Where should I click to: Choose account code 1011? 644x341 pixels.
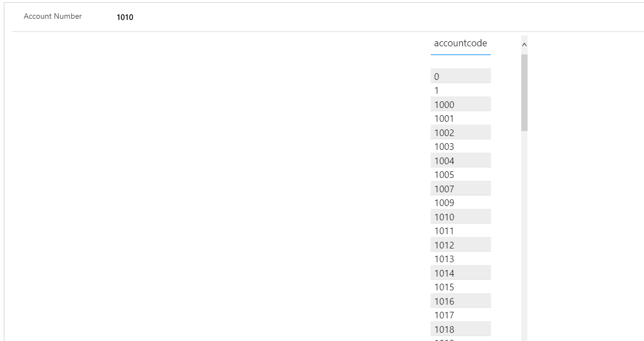460,230
